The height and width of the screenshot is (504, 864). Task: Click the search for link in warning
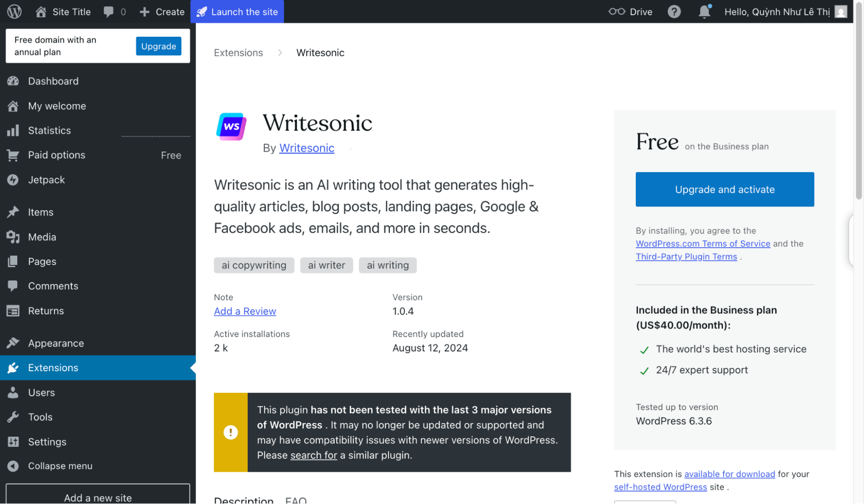314,455
